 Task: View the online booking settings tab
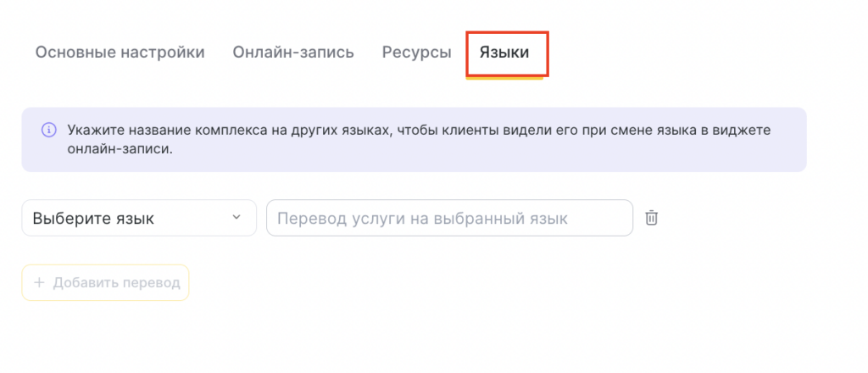pyautogui.click(x=293, y=52)
